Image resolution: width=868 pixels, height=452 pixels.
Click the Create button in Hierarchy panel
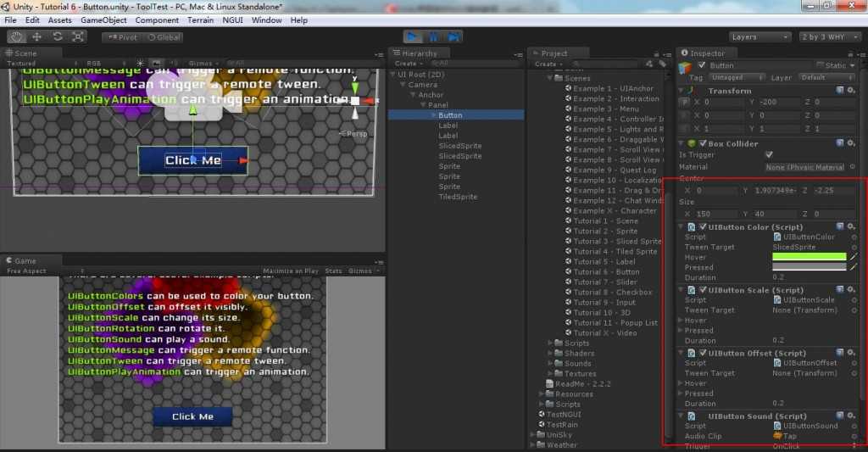pos(408,64)
